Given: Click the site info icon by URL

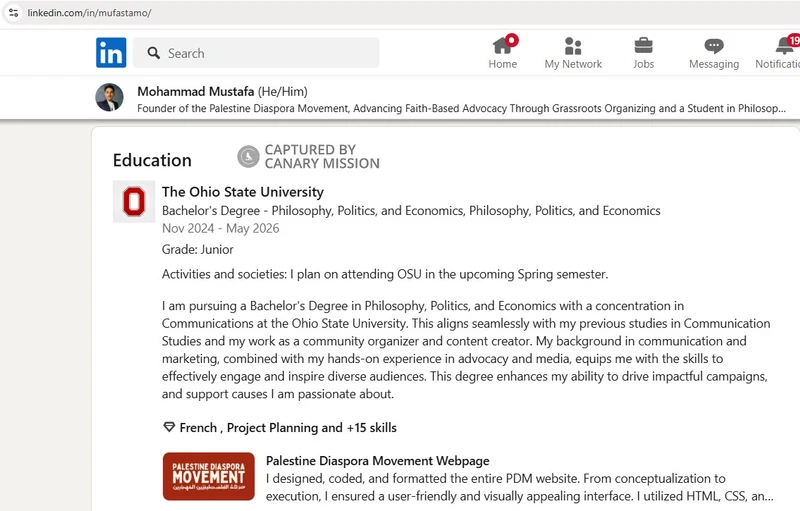Looking at the screenshot, I should 14,13.
